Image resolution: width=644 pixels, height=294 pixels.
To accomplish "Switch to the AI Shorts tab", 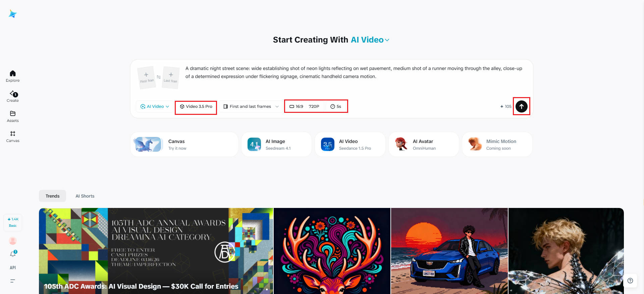I will click(x=85, y=196).
